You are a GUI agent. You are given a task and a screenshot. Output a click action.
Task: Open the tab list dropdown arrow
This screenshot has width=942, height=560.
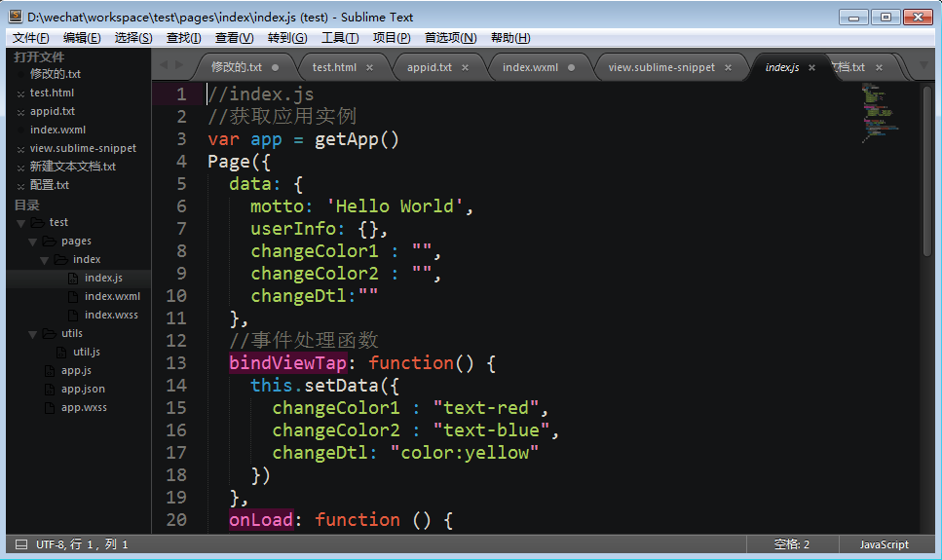coord(923,66)
